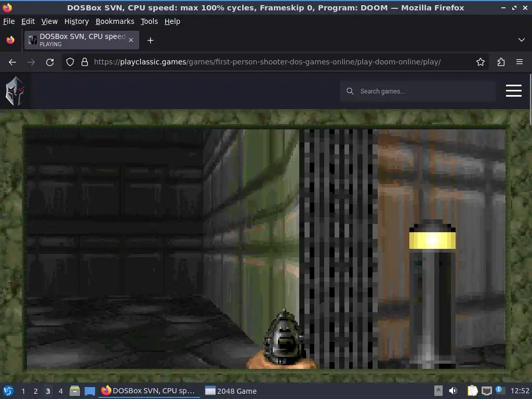Go back to the previous page
Image resolution: width=532 pixels, height=399 pixels.
(x=12, y=62)
